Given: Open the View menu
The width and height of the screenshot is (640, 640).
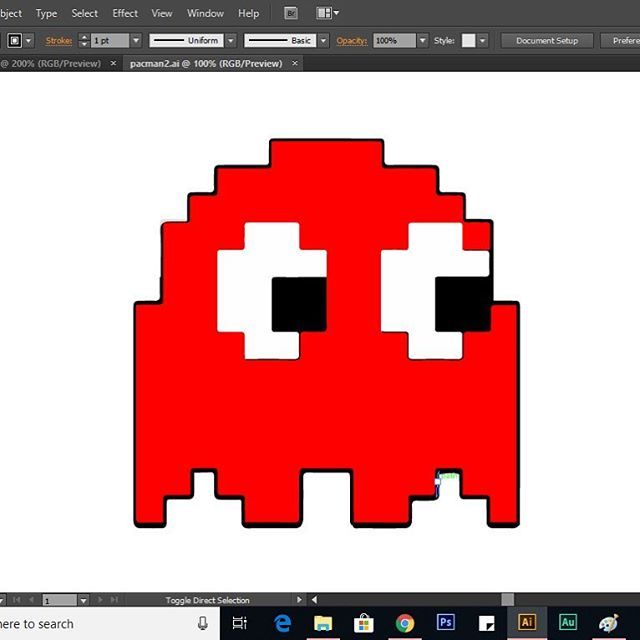Looking at the screenshot, I should [162, 13].
